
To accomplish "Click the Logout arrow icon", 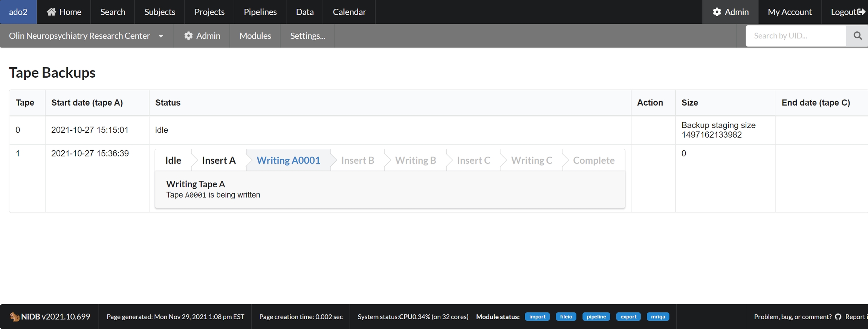I will coord(861,12).
